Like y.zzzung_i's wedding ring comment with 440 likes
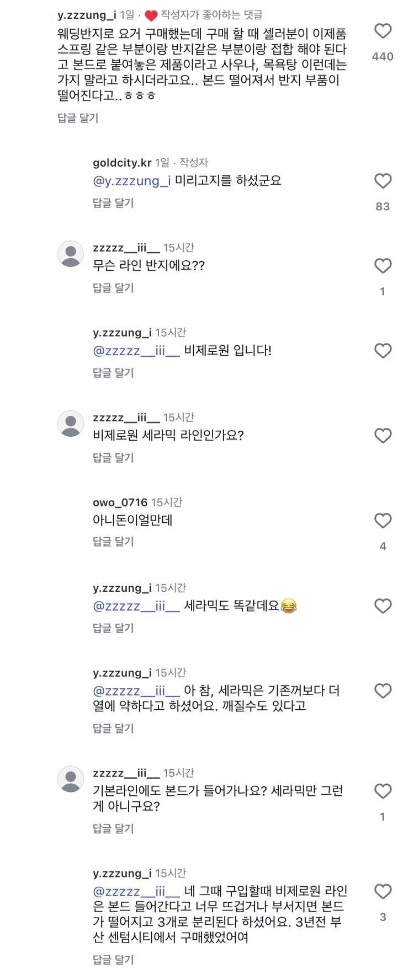 tap(383, 31)
